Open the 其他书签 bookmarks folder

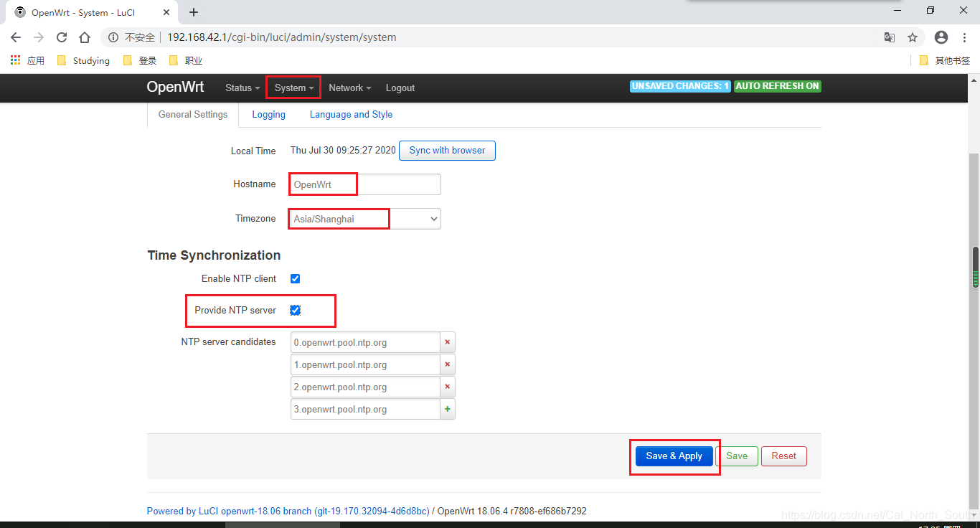click(945, 61)
